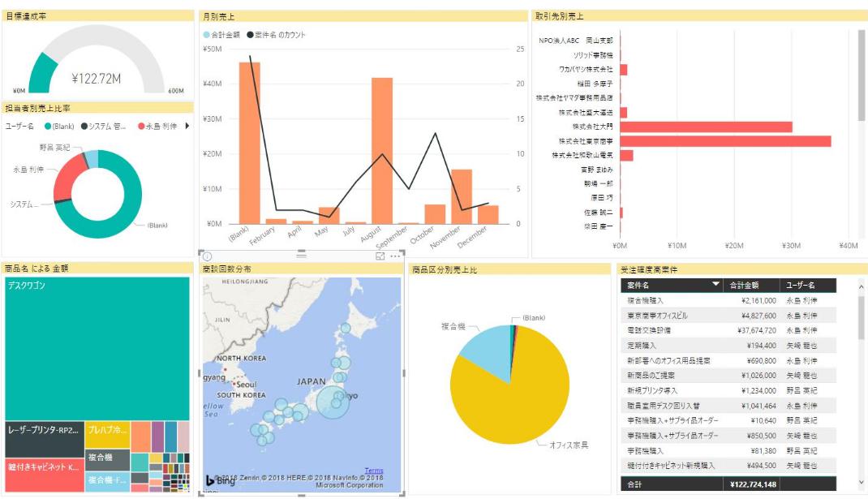
Task: Select the デスクワゴン tile in the treemap
Action: coord(97,349)
